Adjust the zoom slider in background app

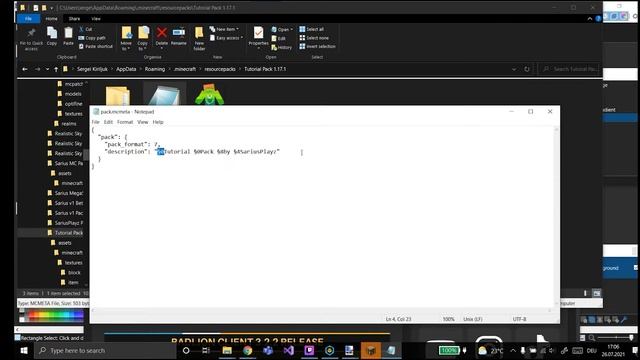pyautogui.click(x=616, y=338)
